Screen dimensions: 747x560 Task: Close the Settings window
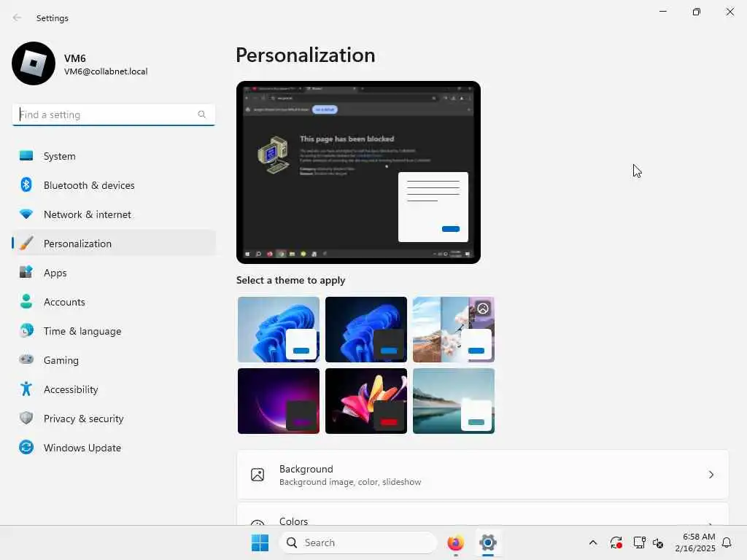[729, 12]
